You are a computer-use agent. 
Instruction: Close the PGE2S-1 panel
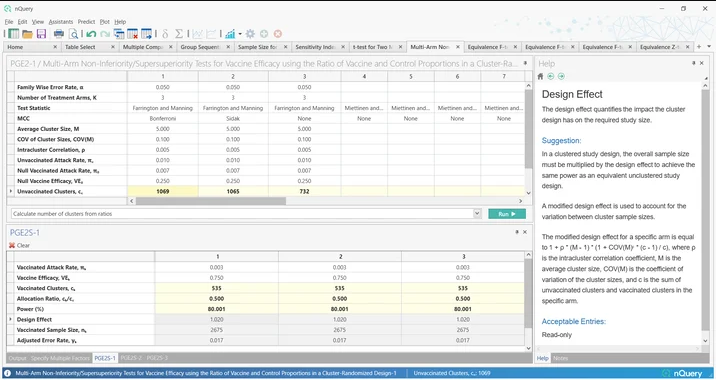point(525,232)
